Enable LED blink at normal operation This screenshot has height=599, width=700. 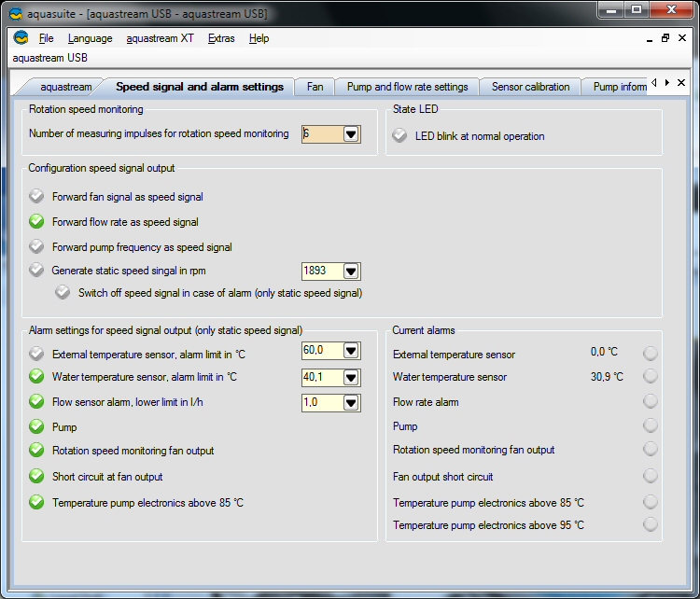click(x=399, y=135)
